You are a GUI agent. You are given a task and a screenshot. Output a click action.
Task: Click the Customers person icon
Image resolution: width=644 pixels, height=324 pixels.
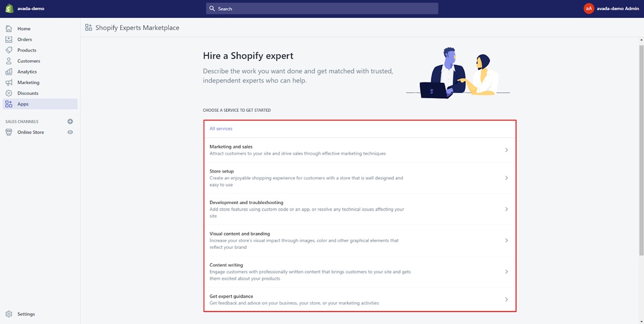click(x=9, y=61)
